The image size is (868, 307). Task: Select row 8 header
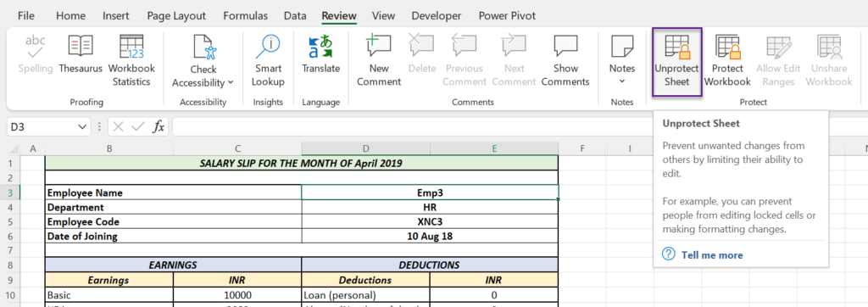[x=10, y=265]
